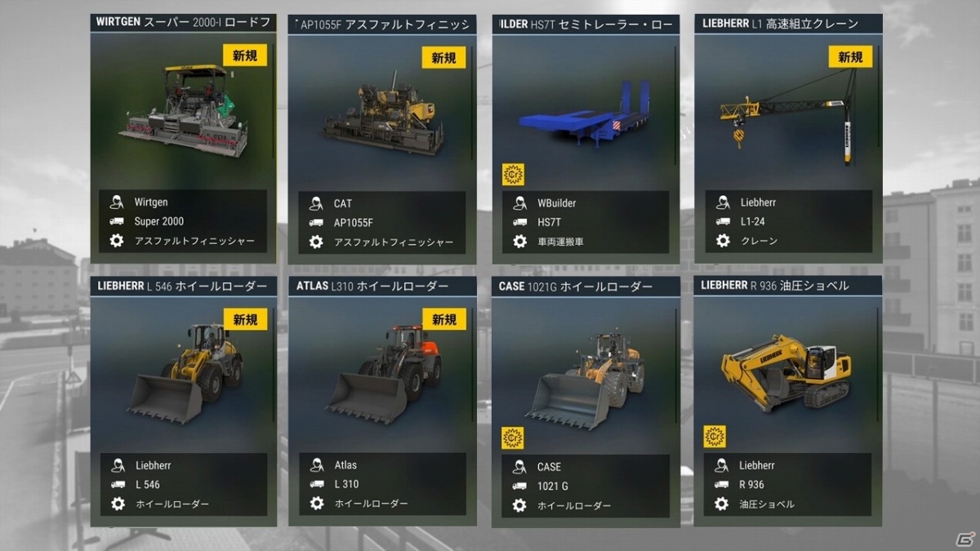980x551 pixels.
Task: Select the 新規 badge on the Wirtgen paver card
Action: [x=245, y=56]
